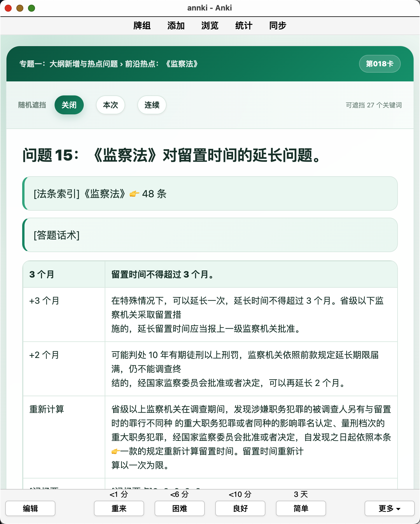Image resolution: width=420 pixels, height=524 pixels.
Task: Click the cell starting 可能判处 10 年有期徒刑
Action: (x=251, y=369)
